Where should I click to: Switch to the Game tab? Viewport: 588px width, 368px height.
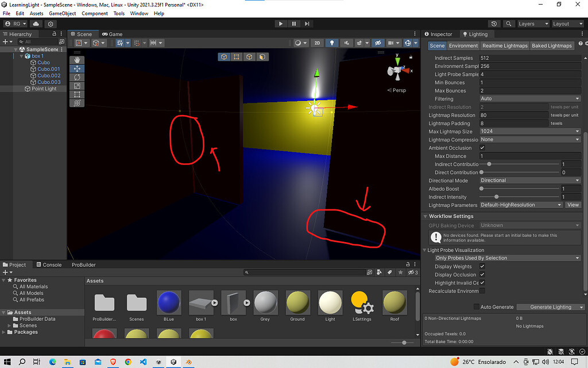113,34
